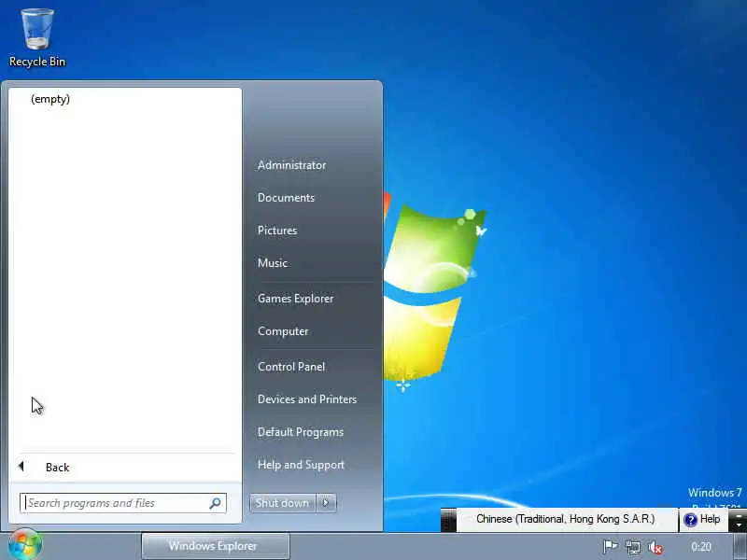747x560 pixels.
Task: Open Computer from Start menu
Action: [283, 331]
